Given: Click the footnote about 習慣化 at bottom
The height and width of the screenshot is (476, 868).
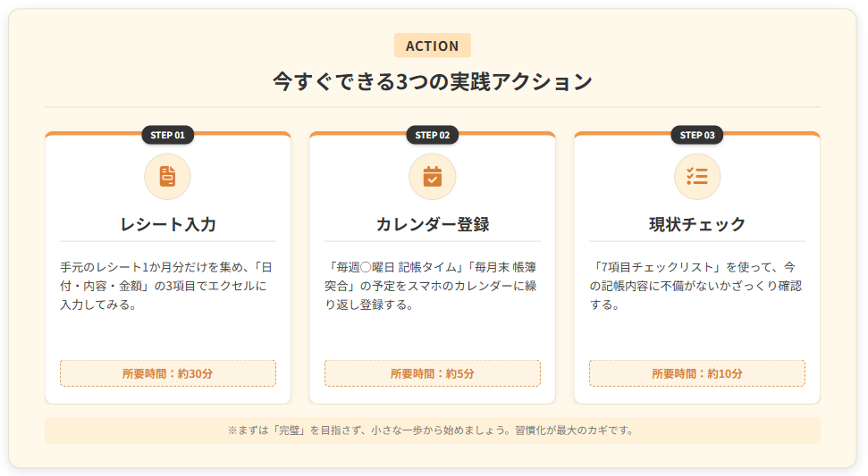Looking at the screenshot, I should [433, 430].
